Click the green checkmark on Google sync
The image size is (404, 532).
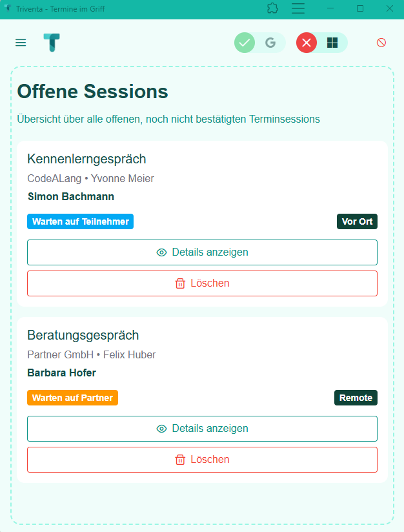(245, 43)
